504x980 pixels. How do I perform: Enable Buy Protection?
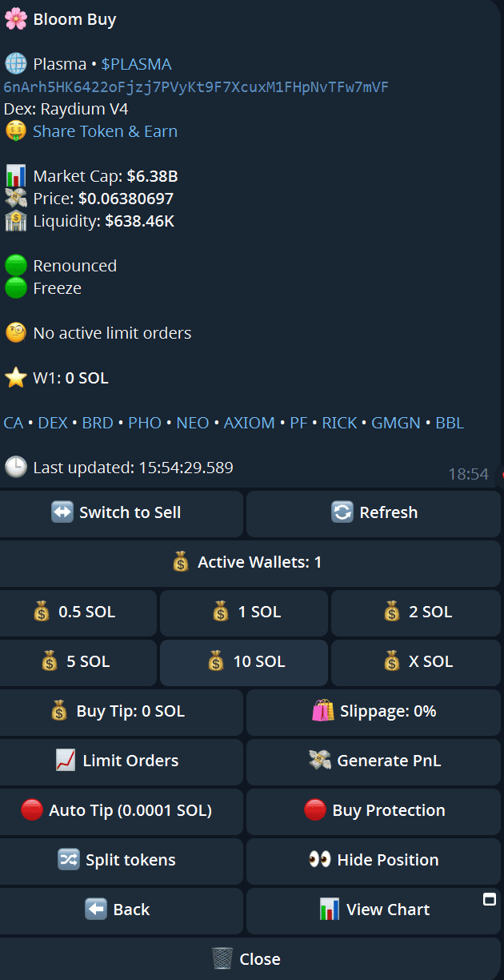pyautogui.click(x=374, y=811)
